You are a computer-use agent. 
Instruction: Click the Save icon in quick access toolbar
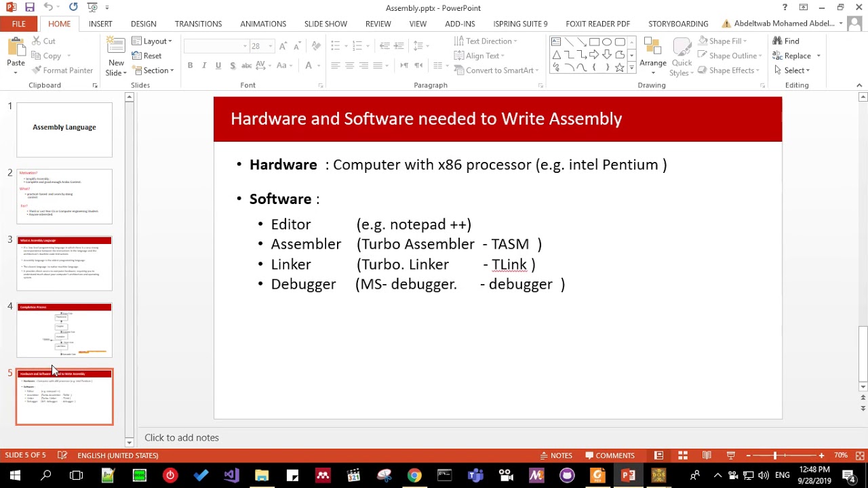coord(30,7)
